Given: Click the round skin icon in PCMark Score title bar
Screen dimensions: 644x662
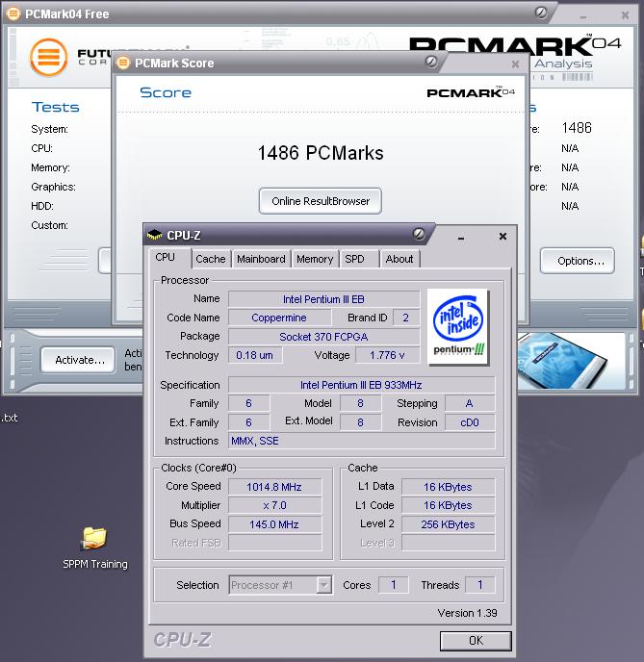Looking at the screenshot, I should pos(431,62).
